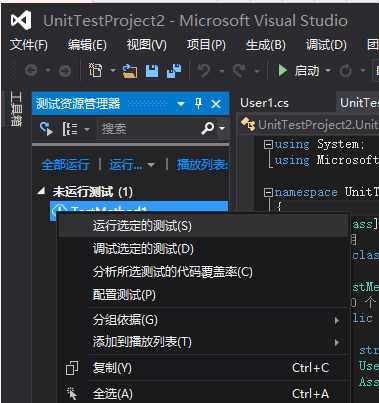Screen dimensions: 379x403
Task: Click the save all files icon
Action: pos(174,71)
